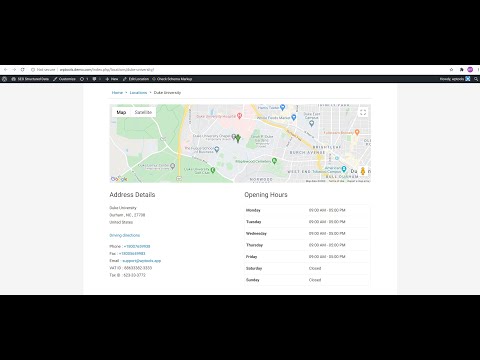Click the American Tobacco Campus map pin

344,169
